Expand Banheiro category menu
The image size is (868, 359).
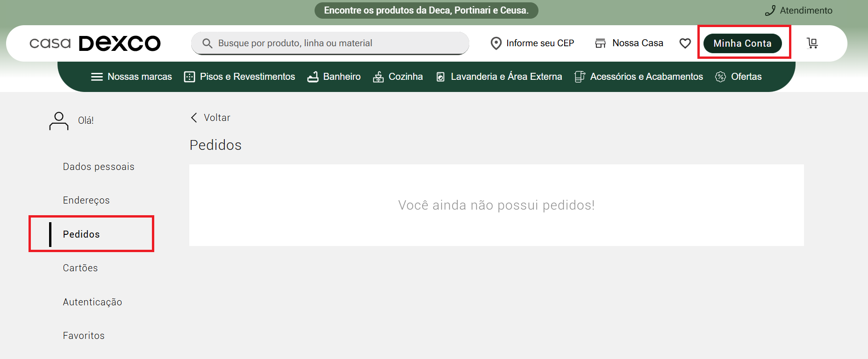[x=334, y=77]
